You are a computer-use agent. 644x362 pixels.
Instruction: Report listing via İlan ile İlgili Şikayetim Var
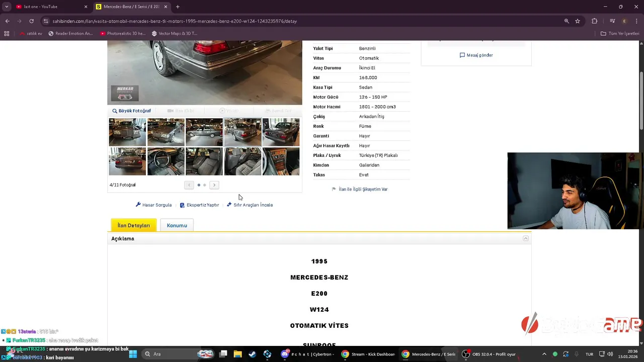point(360,190)
